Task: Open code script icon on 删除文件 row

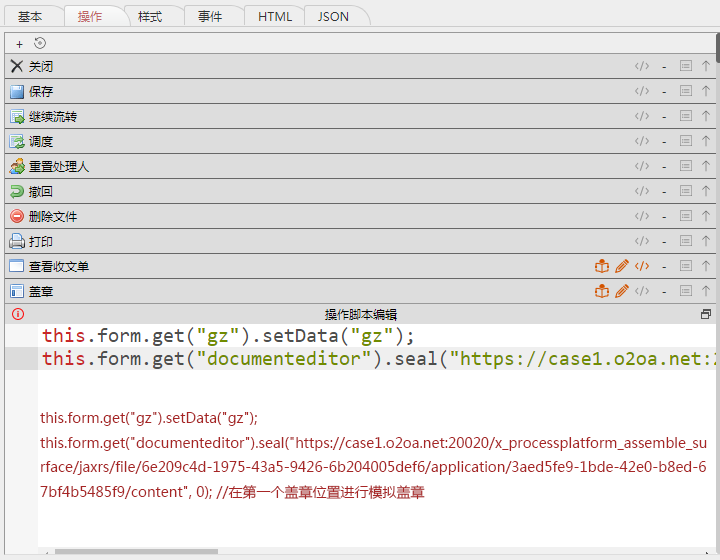Action: coord(642,216)
